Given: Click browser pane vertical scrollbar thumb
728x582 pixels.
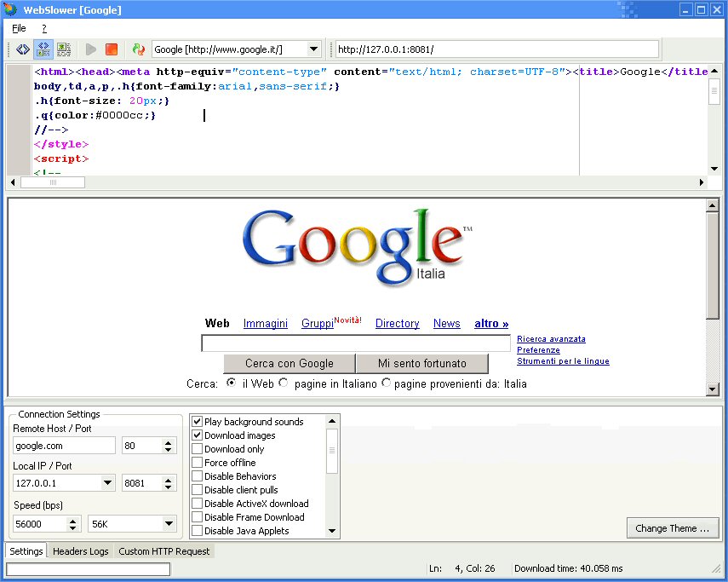Looking at the screenshot, I should click(x=712, y=266).
